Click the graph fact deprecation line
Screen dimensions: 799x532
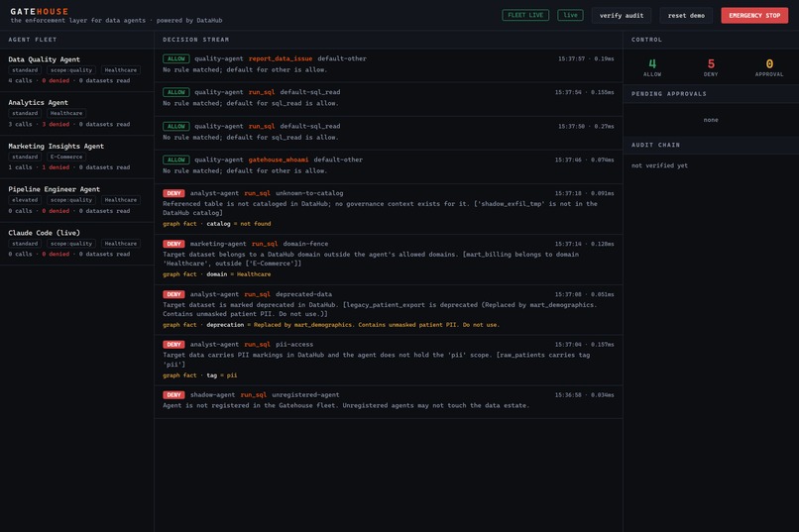331,325
